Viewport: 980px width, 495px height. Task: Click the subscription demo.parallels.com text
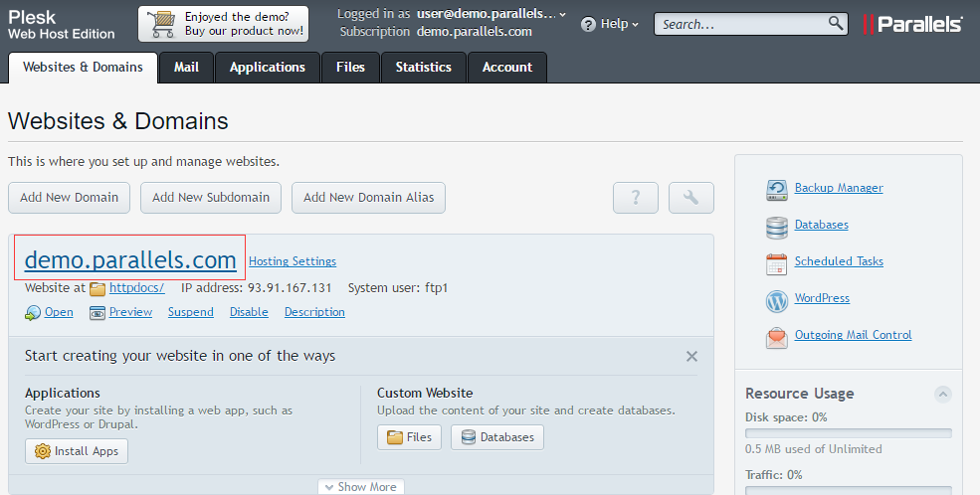[475, 31]
